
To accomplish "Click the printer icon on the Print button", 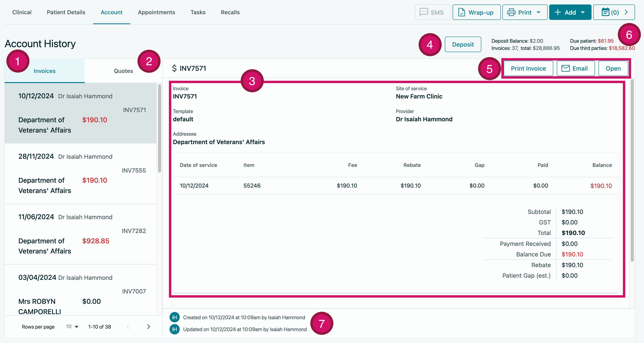I will coord(512,12).
